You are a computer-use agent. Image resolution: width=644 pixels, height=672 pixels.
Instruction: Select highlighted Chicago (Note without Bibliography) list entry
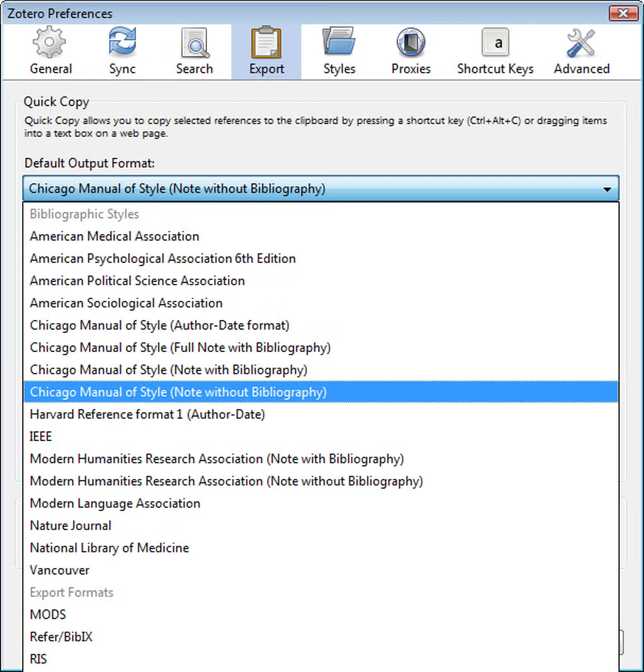[x=321, y=392]
